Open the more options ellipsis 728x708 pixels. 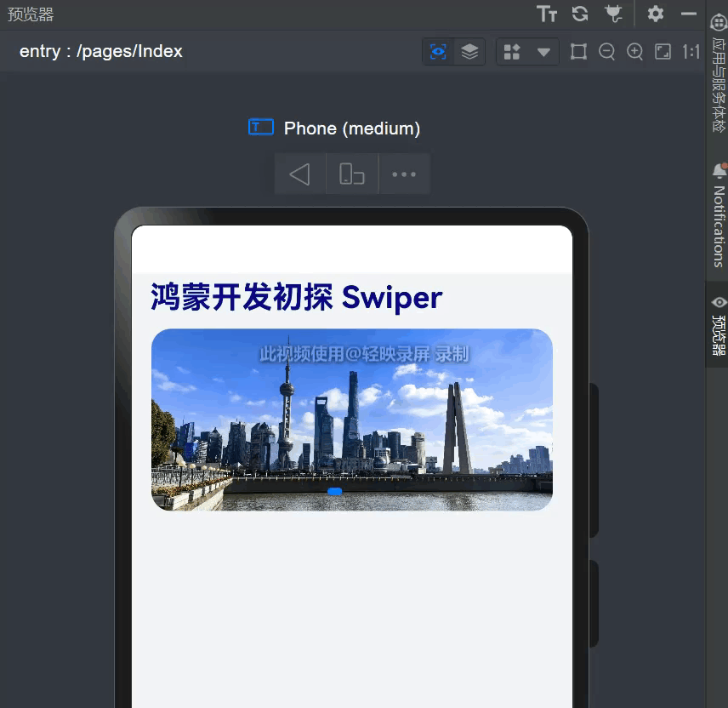click(x=404, y=174)
